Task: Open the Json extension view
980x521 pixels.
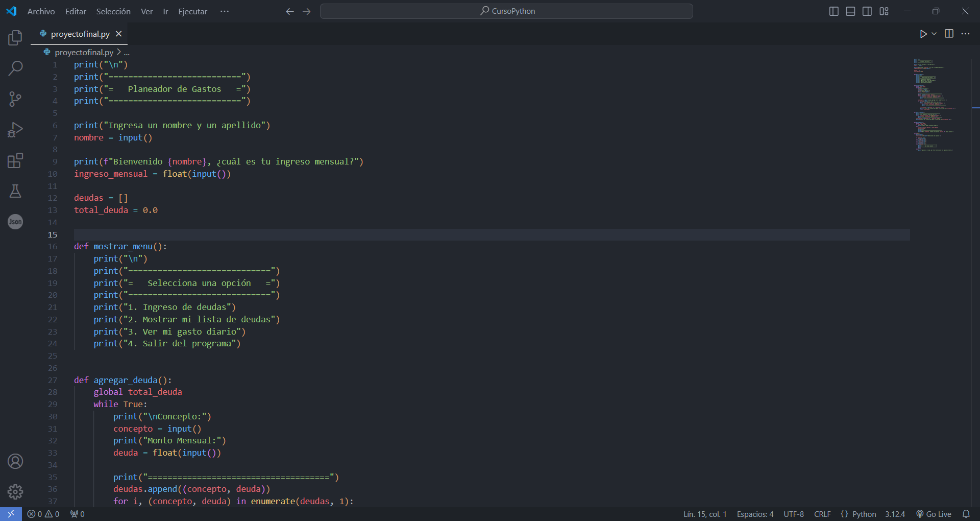Action: [x=15, y=222]
